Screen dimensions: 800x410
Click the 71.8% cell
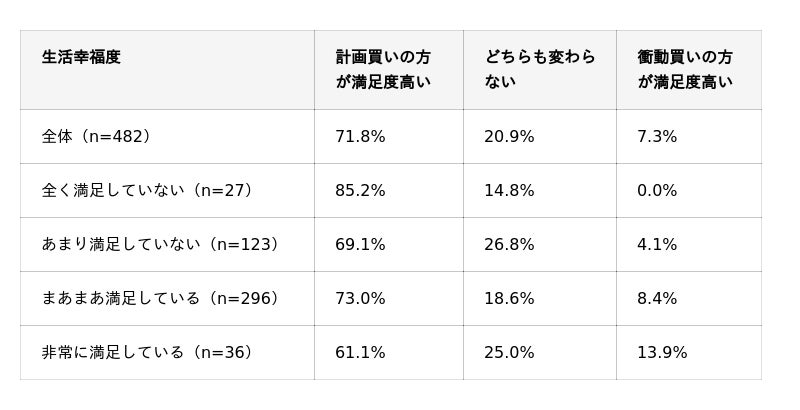[360, 137]
